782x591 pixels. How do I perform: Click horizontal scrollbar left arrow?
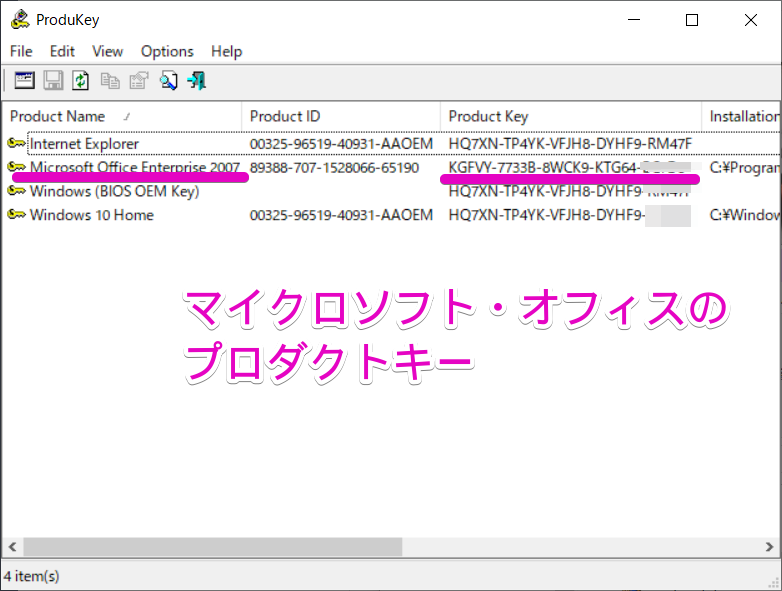[x=12, y=547]
